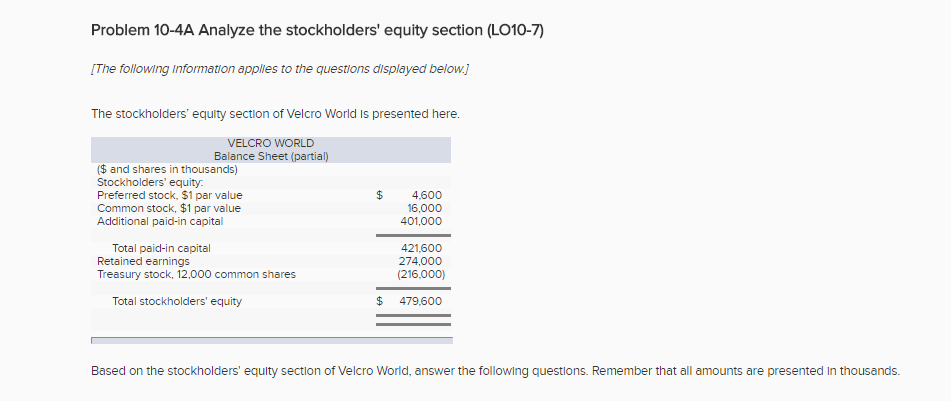
Task: Click the Balance Sheet (partial) header
Action: coord(271,156)
